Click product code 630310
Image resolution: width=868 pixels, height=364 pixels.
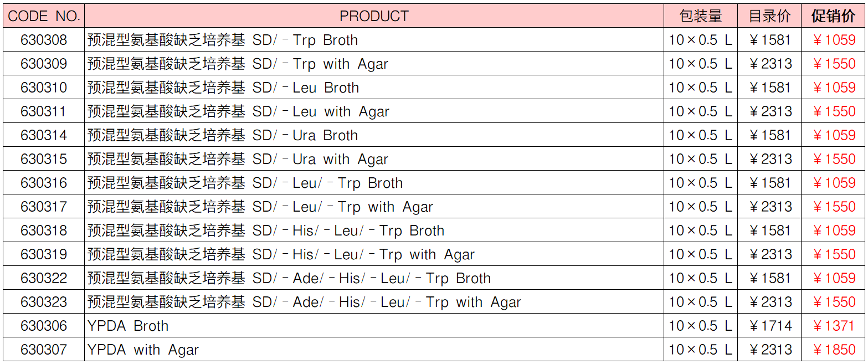44,88
